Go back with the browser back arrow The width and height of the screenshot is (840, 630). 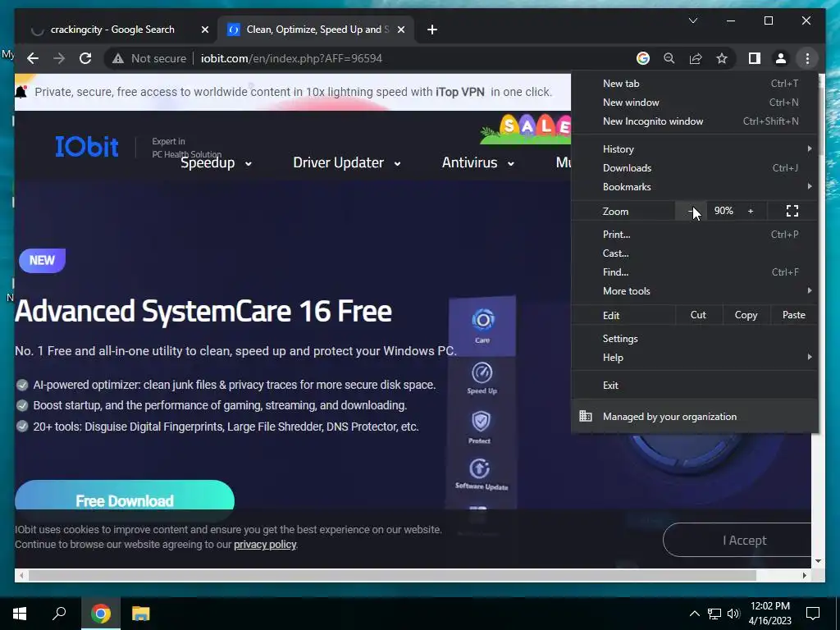[x=33, y=58]
